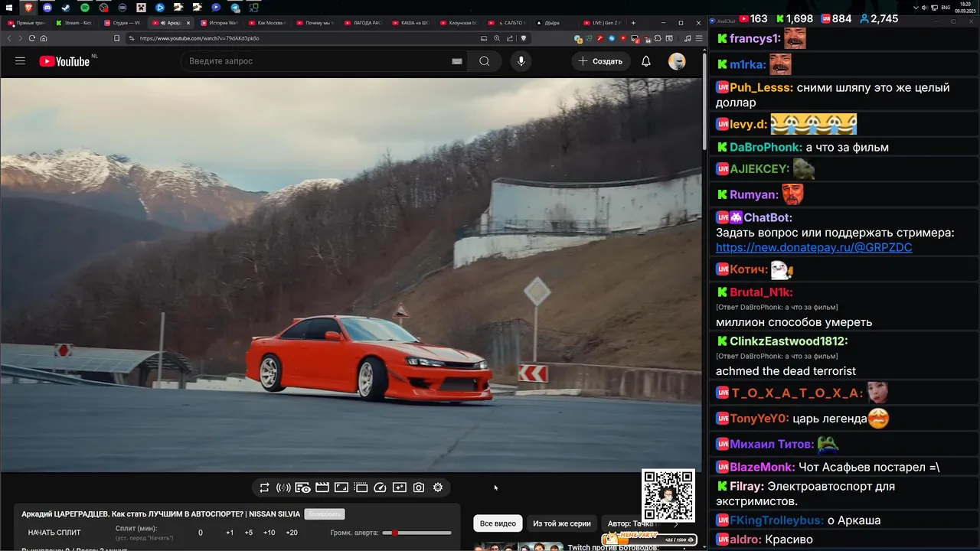This screenshot has width=980, height=551.
Task: Click the dashed-frame icon under the video
Action: point(361,487)
